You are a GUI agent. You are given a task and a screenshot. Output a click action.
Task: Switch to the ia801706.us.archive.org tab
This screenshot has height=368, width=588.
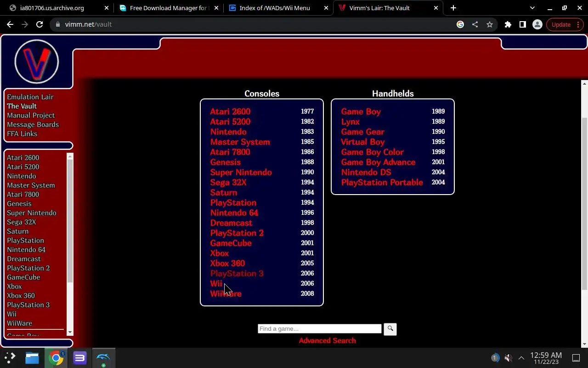point(52,8)
